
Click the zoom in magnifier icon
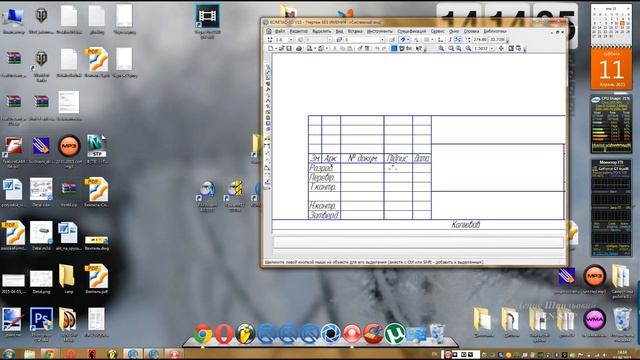pos(451,49)
